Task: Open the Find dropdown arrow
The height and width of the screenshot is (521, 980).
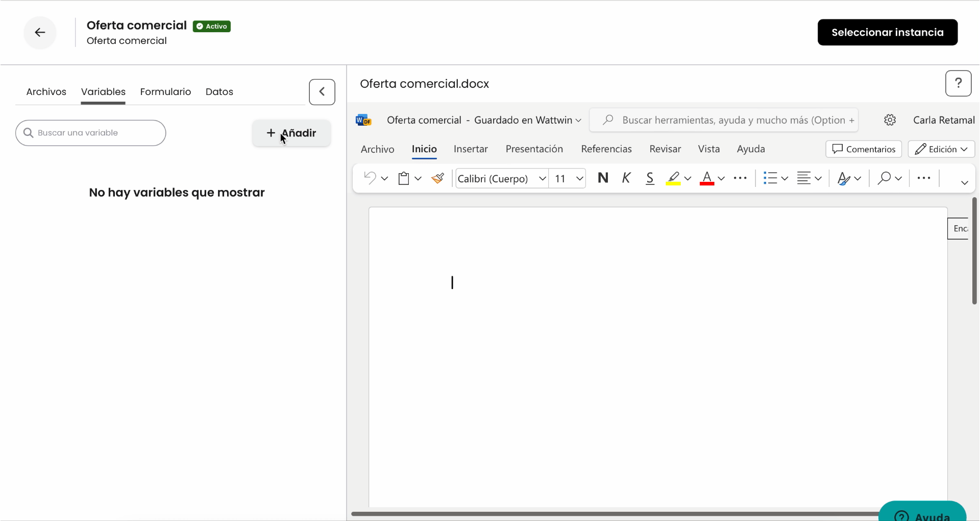Action: (x=898, y=179)
